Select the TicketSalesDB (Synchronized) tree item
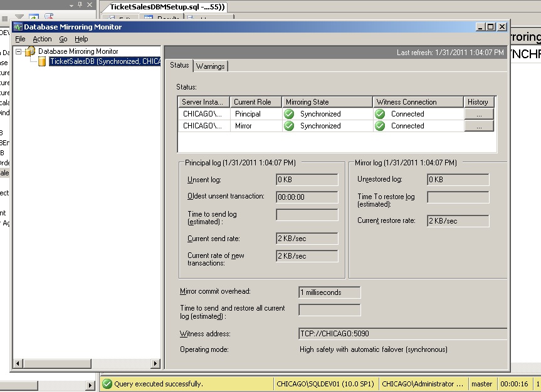Screen dimensions: 541x392 pos(105,61)
